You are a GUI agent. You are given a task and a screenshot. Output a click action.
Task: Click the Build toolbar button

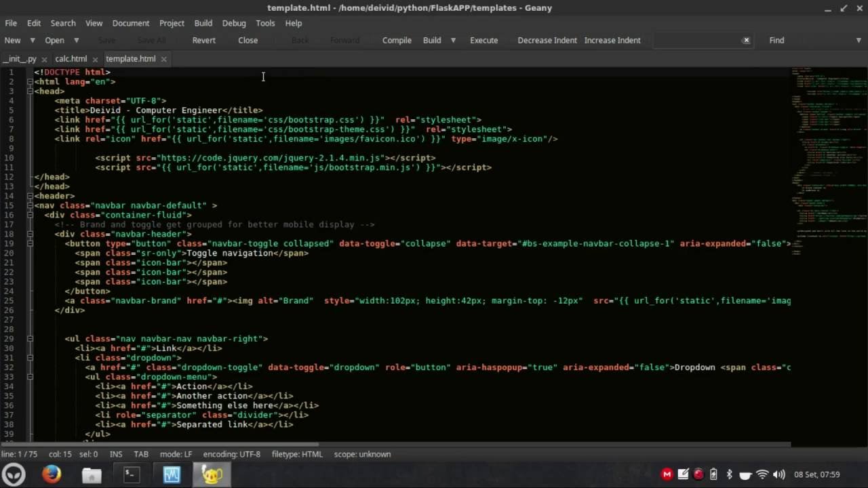pos(432,40)
